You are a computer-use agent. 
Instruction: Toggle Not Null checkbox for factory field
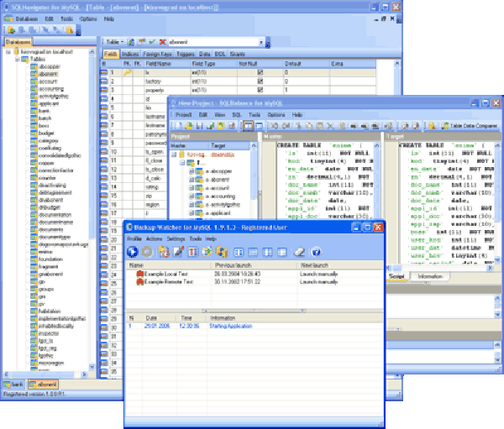coord(260,81)
